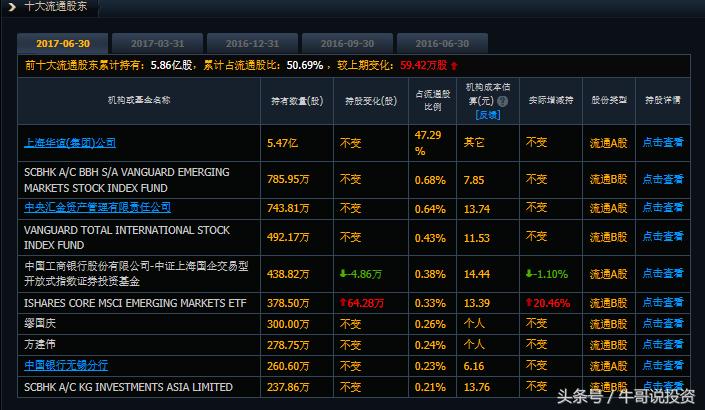This screenshot has height=410, width=705.
Task: Click the 438.82万 holding value
Action: (x=288, y=274)
